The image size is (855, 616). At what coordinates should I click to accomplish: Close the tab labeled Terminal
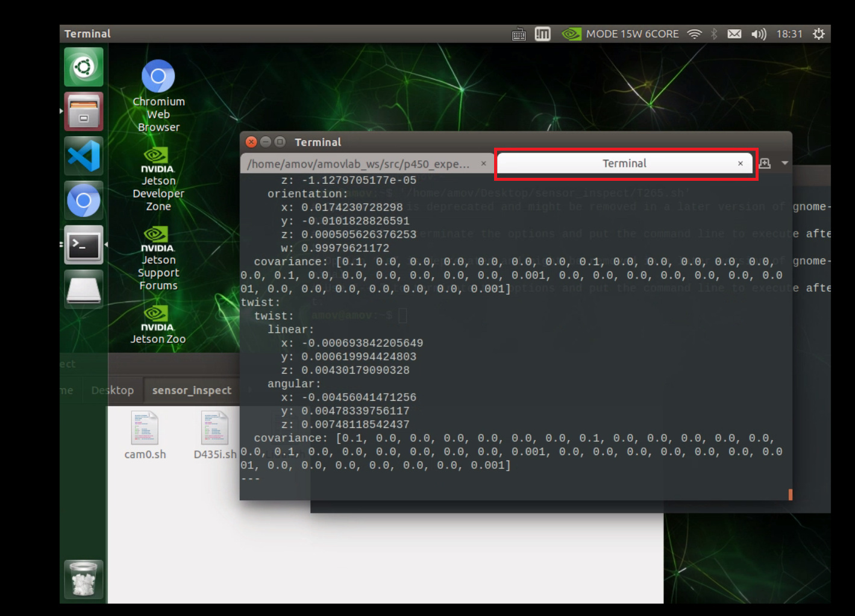(741, 163)
